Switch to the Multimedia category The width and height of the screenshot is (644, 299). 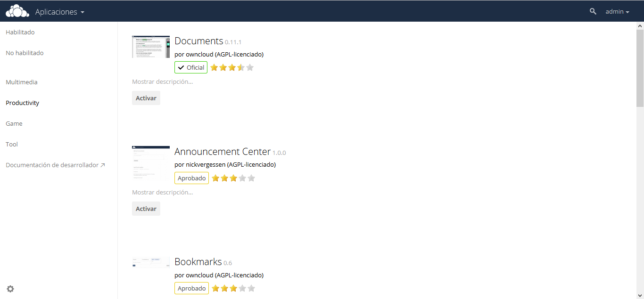[22, 82]
